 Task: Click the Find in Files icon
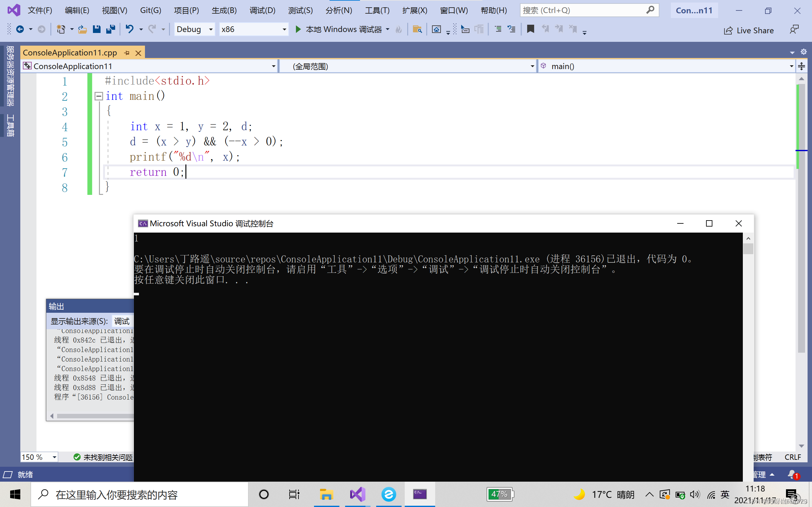pos(417,29)
